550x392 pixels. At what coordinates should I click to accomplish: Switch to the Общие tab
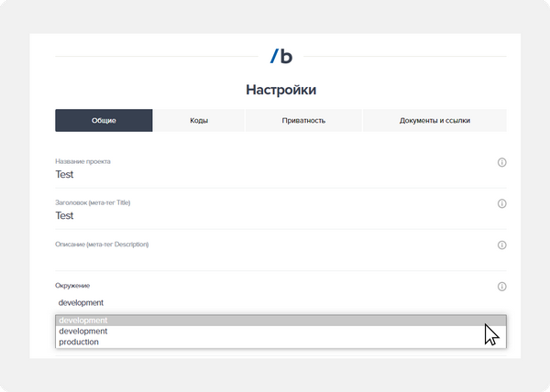pos(104,121)
